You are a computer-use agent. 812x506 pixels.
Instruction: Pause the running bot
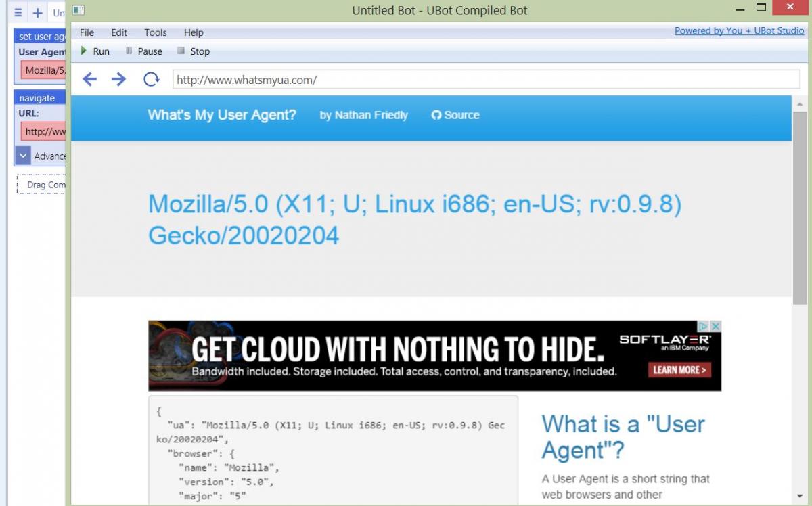coord(144,51)
